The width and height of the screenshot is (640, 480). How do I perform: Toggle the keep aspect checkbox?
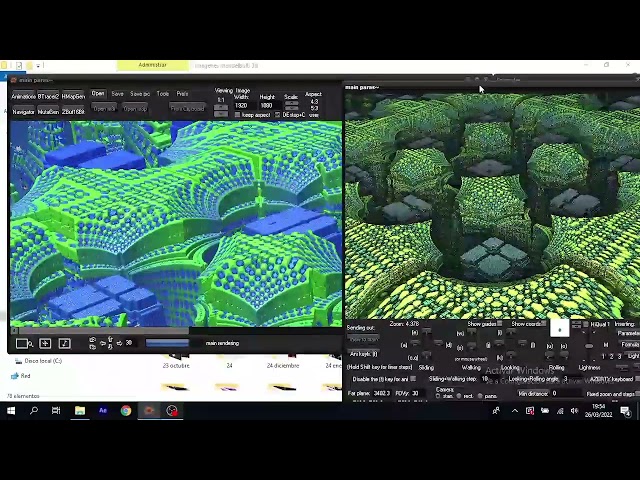237,115
